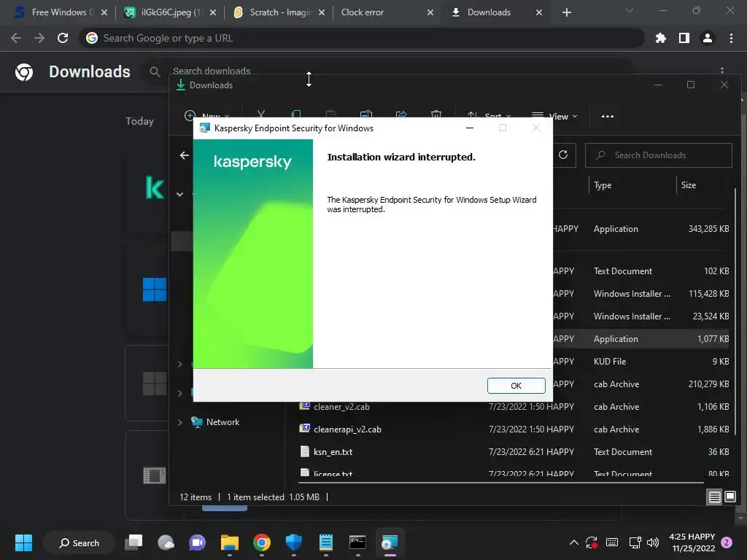Open the Kaspersky installer taskbar icon
Viewport: 747px width, 560px height.
[390, 542]
